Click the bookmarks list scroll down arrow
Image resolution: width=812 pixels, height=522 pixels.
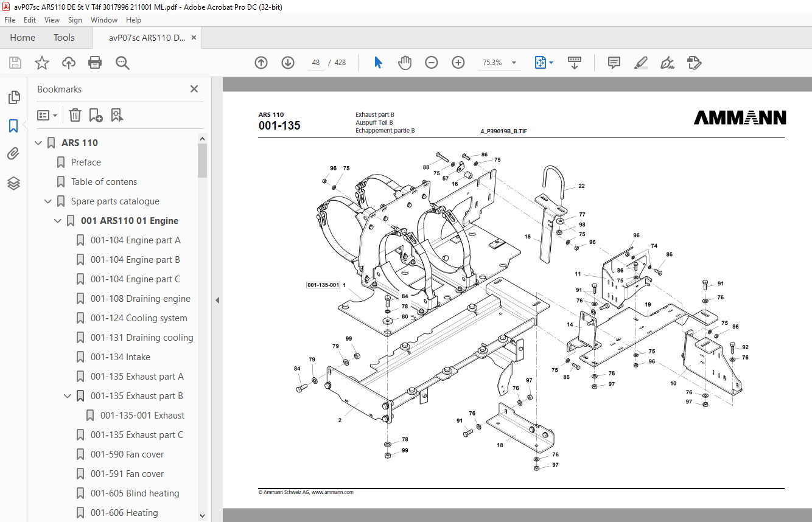[x=203, y=516]
